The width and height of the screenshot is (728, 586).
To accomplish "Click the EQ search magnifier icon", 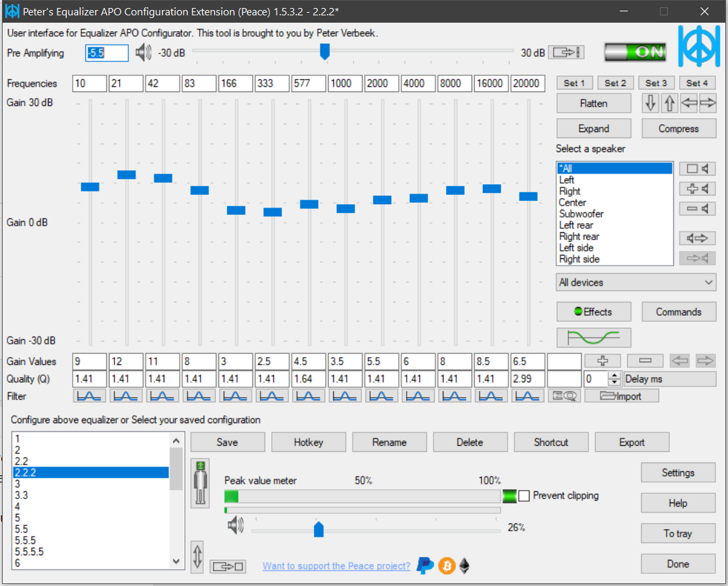I will [564, 396].
